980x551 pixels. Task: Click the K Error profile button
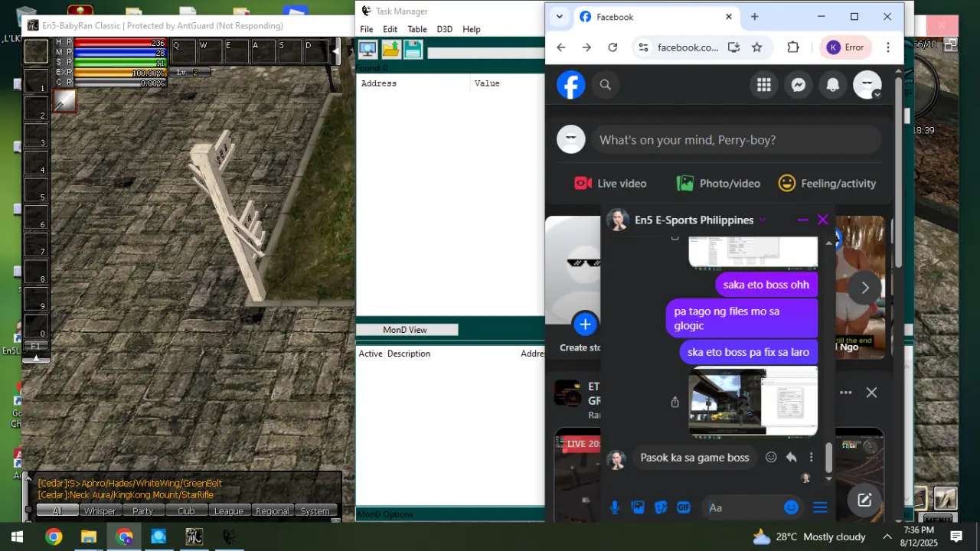point(846,47)
